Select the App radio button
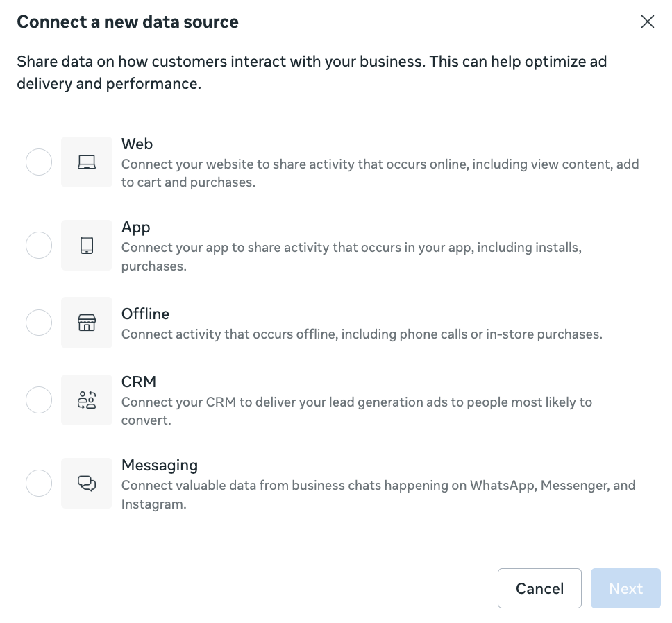The height and width of the screenshot is (623, 672). pyautogui.click(x=39, y=245)
